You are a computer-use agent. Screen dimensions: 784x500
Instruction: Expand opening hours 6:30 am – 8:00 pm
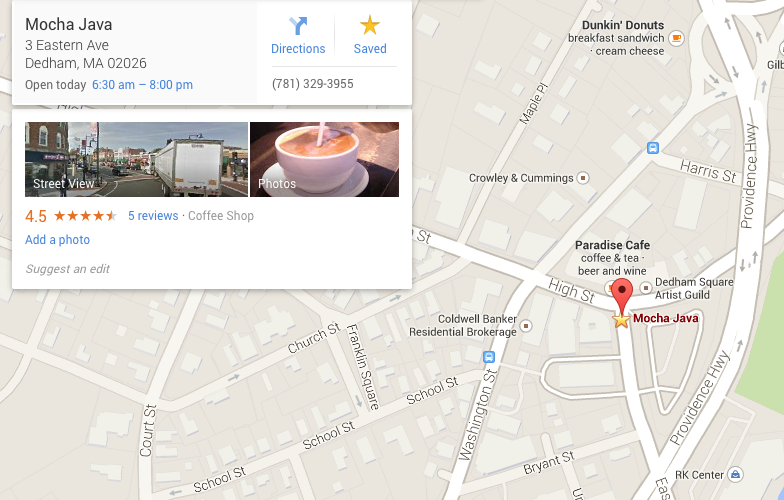(x=142, y=85)
